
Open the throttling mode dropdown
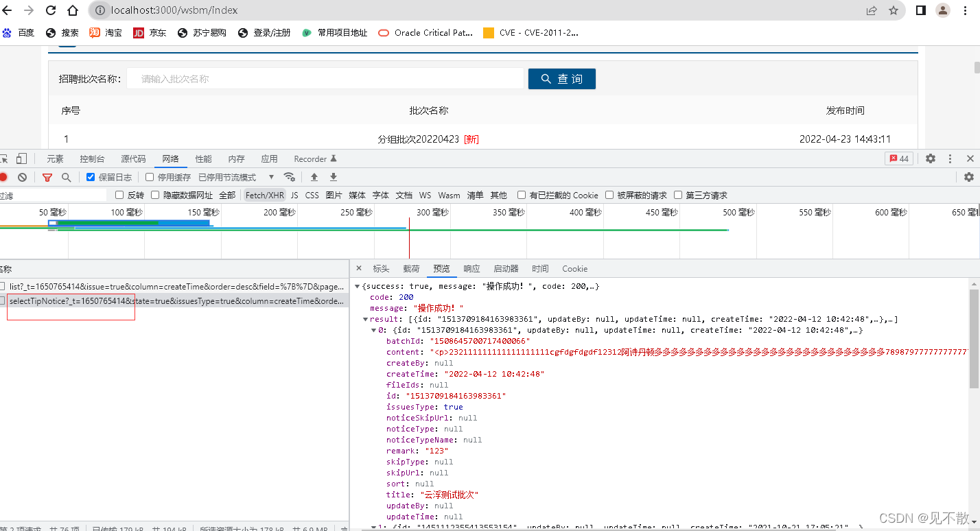237,177
